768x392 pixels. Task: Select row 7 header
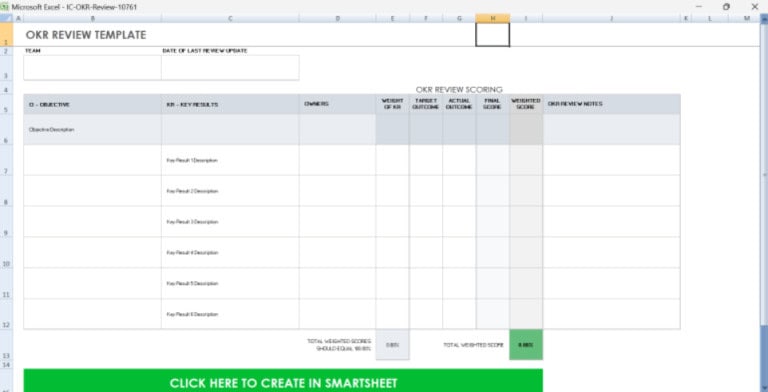[6, 160]
